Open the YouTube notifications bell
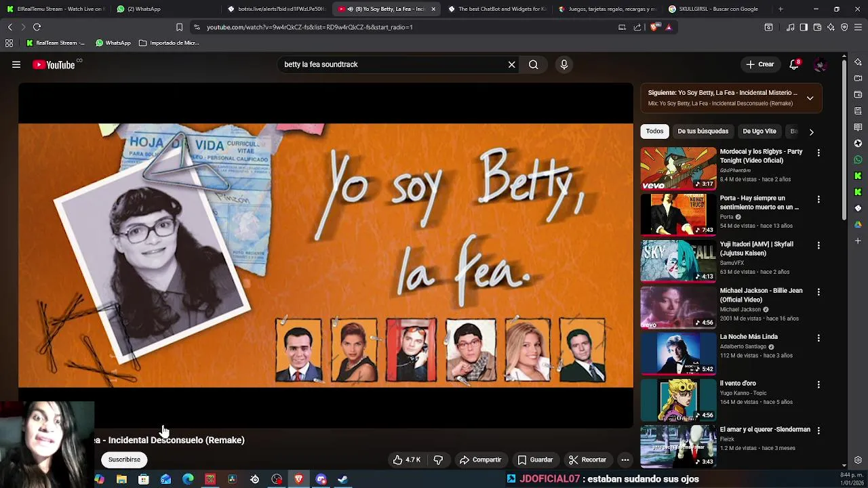 [x=794, y=64]
